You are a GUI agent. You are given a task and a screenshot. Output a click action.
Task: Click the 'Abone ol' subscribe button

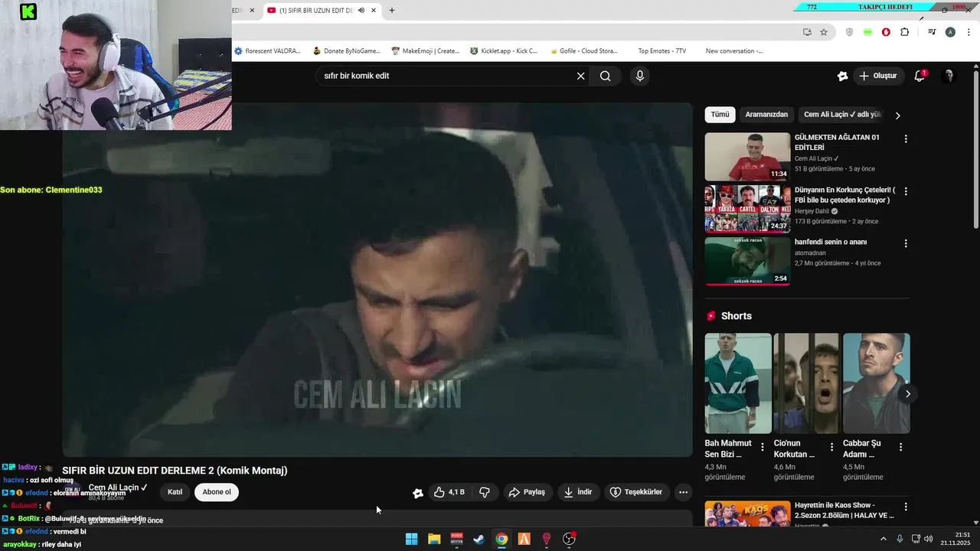pyautogui.click(x=217, y=492)
